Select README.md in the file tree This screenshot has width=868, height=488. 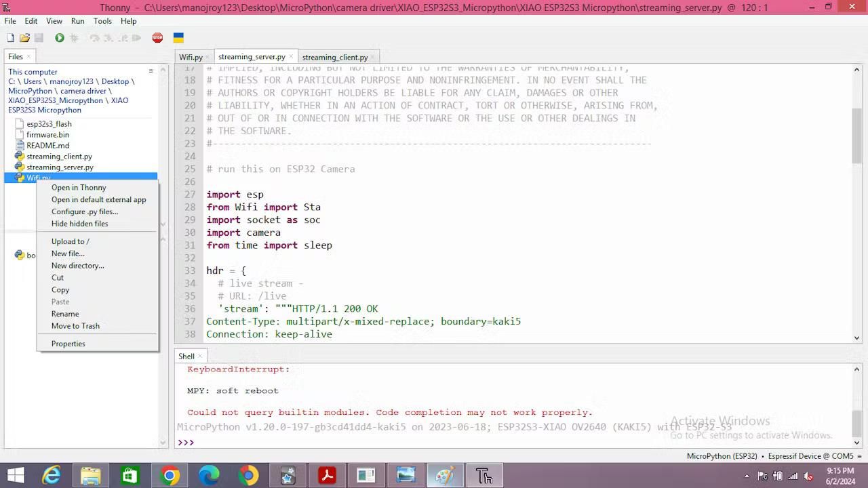point(47,145)
